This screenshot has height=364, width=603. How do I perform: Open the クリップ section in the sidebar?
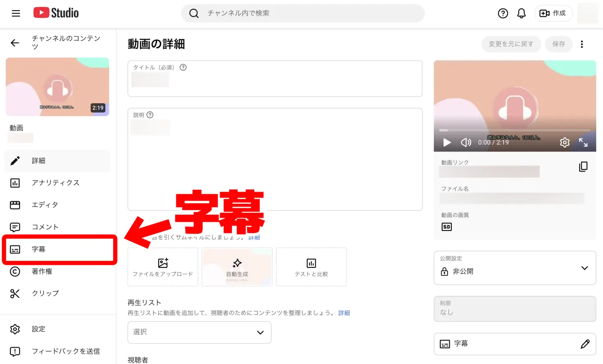pyautogui.click(x=45, y=293)
